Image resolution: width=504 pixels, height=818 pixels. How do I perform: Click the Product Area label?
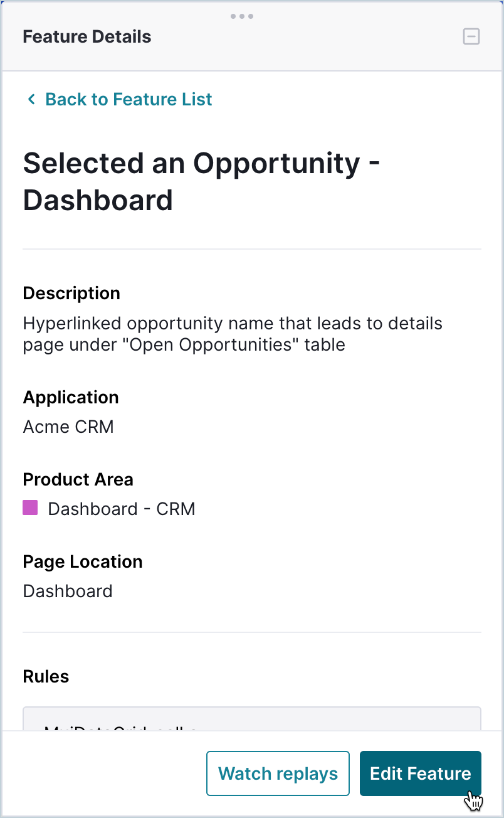pyautogui.click(x=78, y=479)
